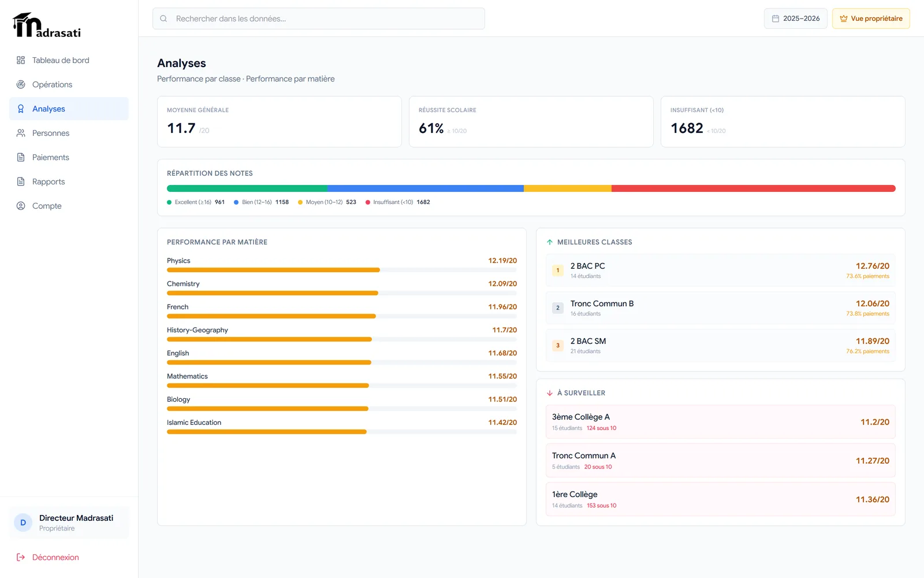Click the Tableau de bord grid icon

pyautogui.click(x=21, y=60)
